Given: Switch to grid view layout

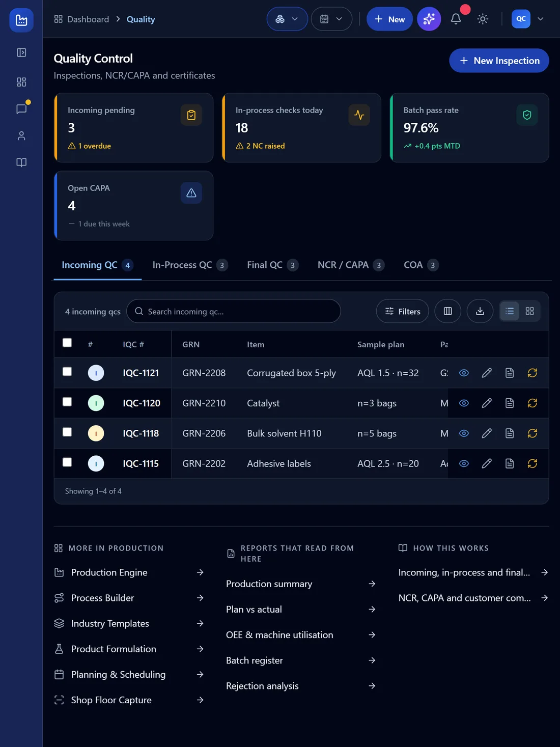Looking at the screenshot, I should (530, 311).
